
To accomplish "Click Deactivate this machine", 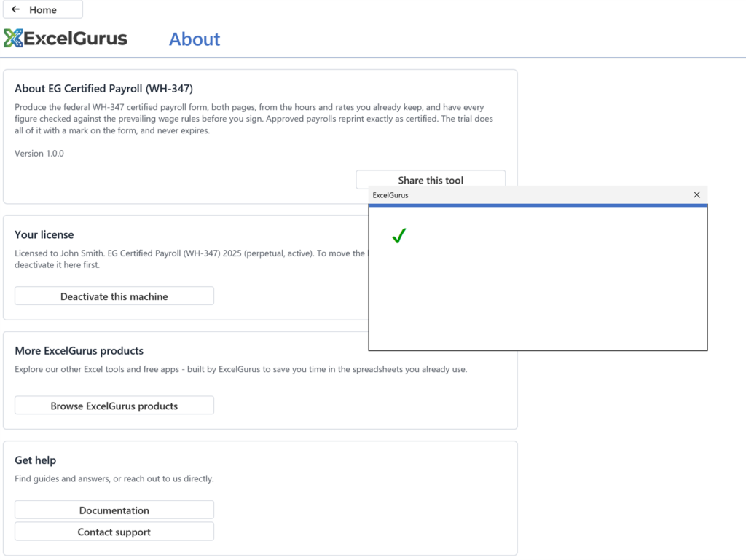I will coord(114,296).
